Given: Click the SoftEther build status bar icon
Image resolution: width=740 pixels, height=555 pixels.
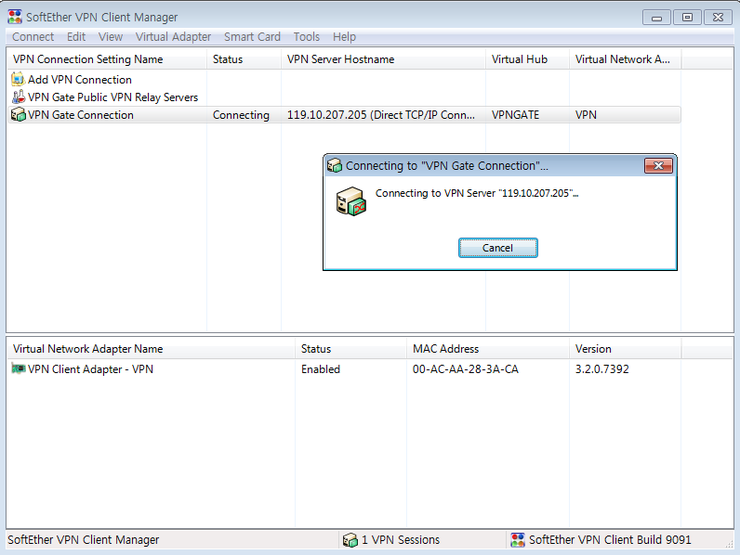Looking at the screenshot, I should (x=518, y=540).
